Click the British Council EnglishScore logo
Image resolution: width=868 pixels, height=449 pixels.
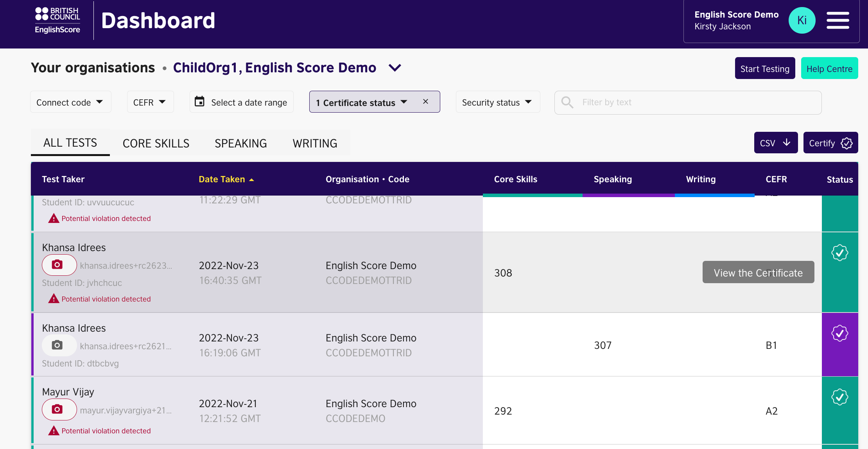pos(57,20)
